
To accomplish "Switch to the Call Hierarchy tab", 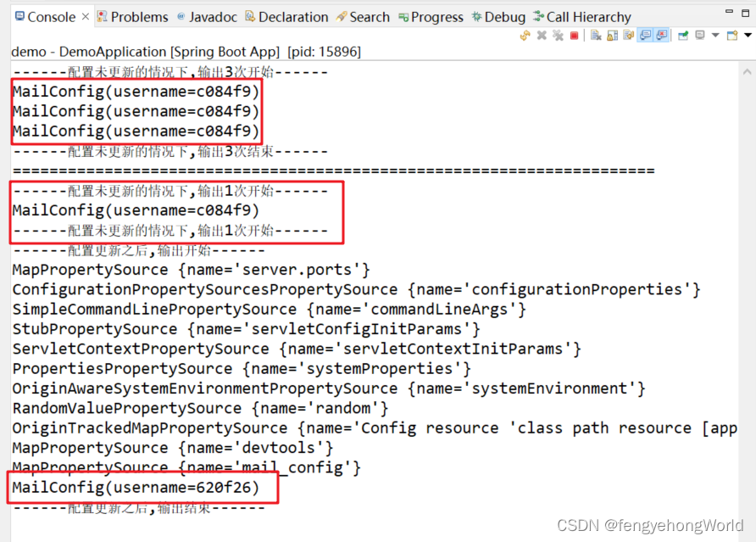I will [x=582, y=15].
